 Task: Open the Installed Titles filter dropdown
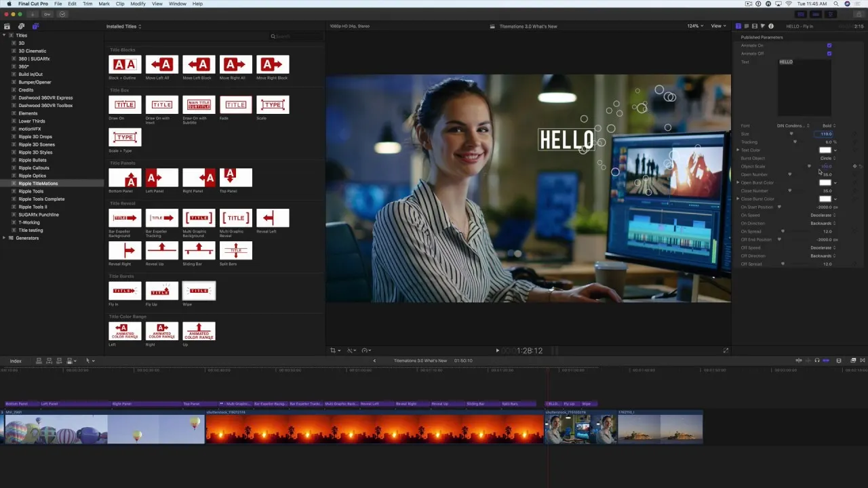tap(123, 26)
